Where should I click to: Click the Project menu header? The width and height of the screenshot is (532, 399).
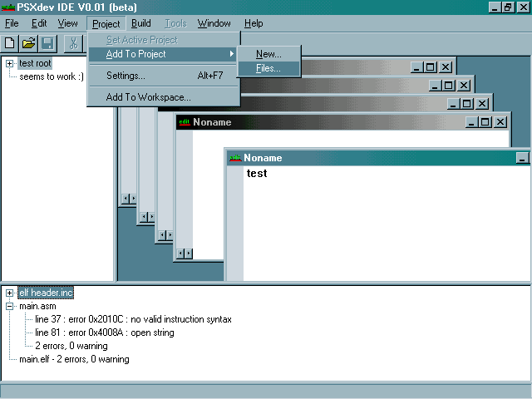click(x=106, y=24)
